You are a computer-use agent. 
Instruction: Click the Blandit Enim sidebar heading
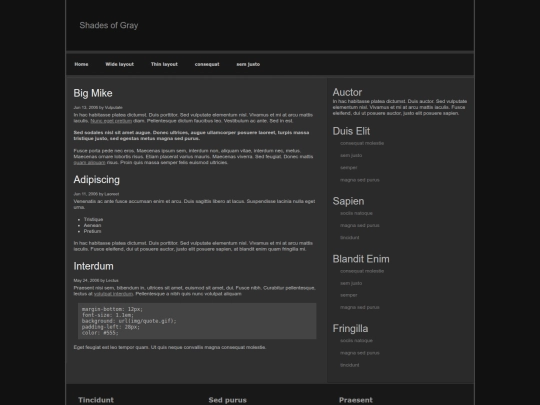(x=361, y=259)
